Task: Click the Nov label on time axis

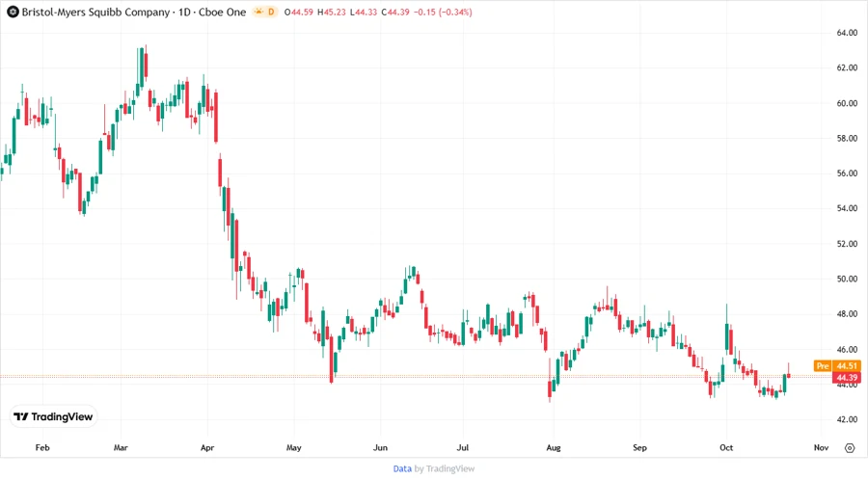Action: click(x=821, y=447)
